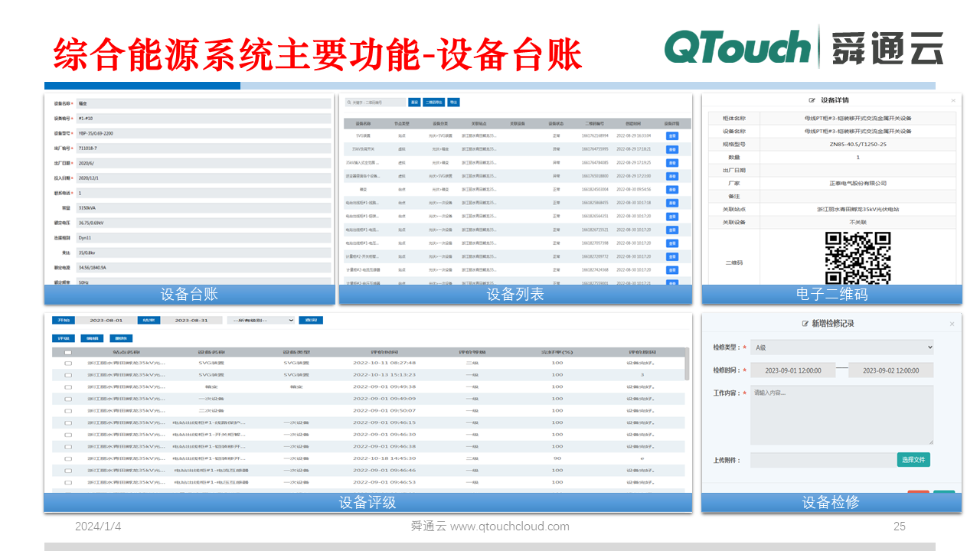This screenshot has width=980, height=551.
Task: Click the X icon to close the 设备详情 panel
Action: tap(954, 100)
